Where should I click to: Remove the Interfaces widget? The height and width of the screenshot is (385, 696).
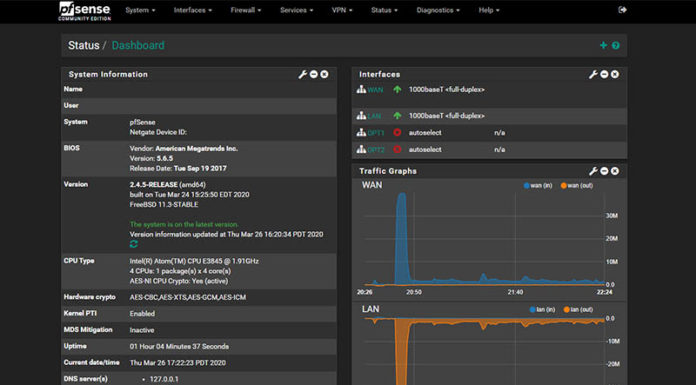[615, 74]
